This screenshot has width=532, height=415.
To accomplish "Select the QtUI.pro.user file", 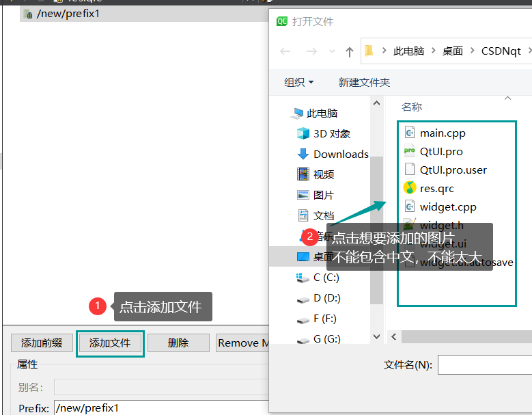I will [x=453, y=170].
